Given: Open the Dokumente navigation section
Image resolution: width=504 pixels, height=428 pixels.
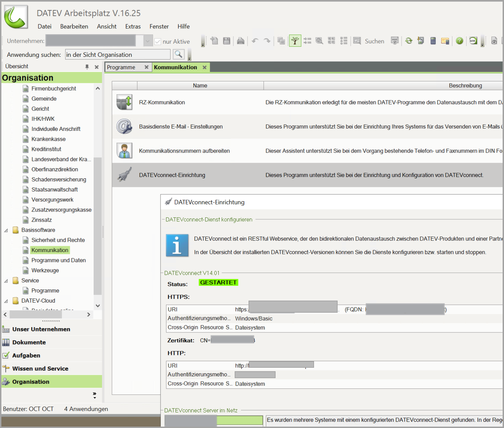Looking at the screenshot, I should pos(29,342).
